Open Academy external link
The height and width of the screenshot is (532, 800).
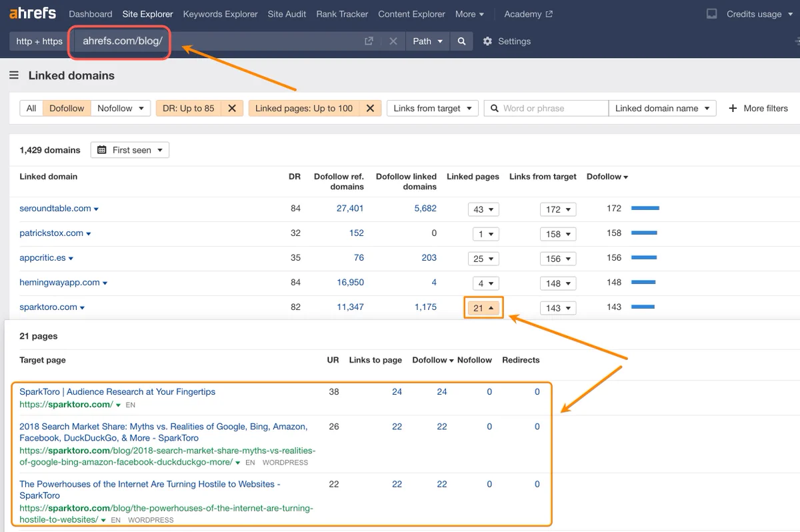(x=528, y=13)
